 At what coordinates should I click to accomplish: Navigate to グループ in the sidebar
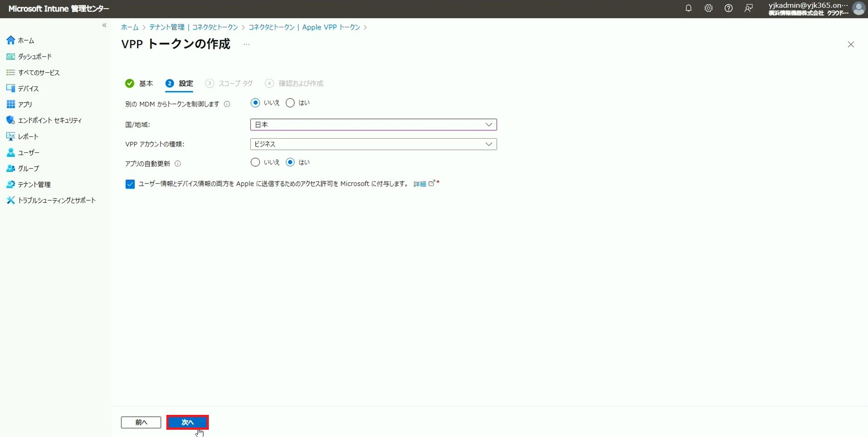pos(28,168)
